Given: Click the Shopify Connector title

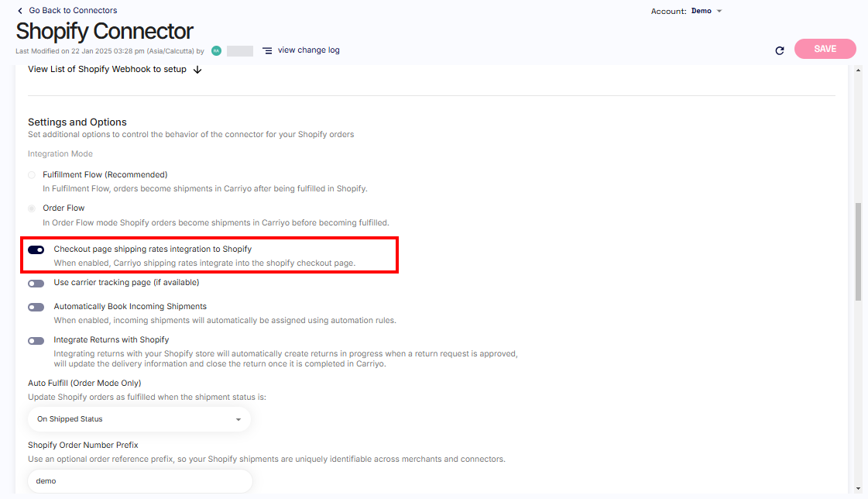Looking at the screenshot, I should point(105,31).
